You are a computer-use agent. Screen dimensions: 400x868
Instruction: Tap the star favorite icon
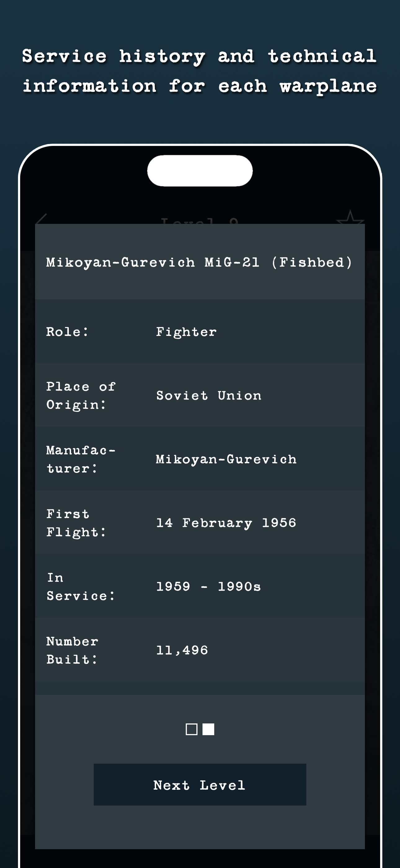point(350,217)
